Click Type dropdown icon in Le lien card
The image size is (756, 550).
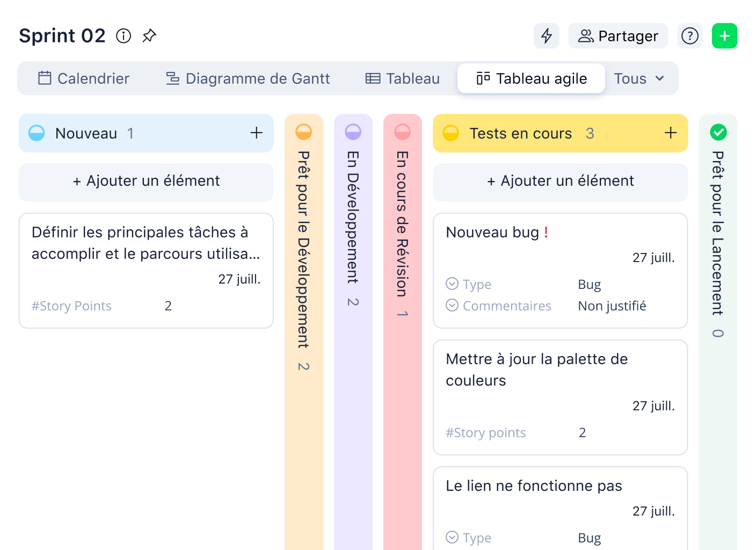click(x=452, y=537)
